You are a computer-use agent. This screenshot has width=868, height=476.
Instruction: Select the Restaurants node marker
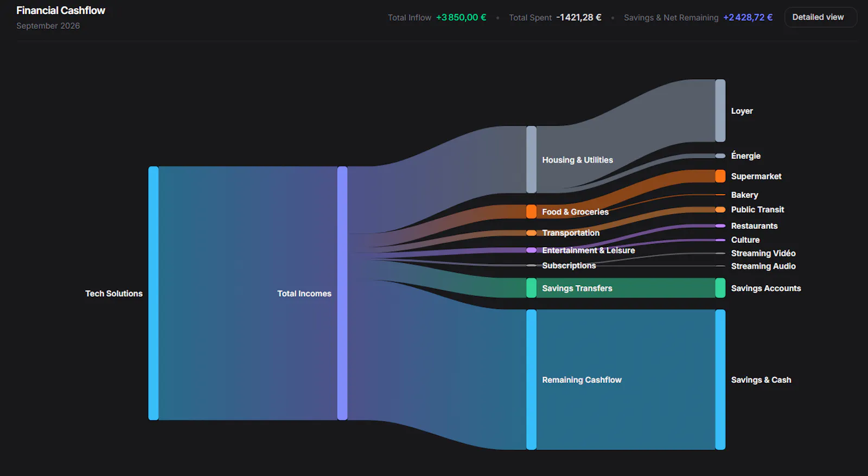pyautogui.click(x=720, y=226)
